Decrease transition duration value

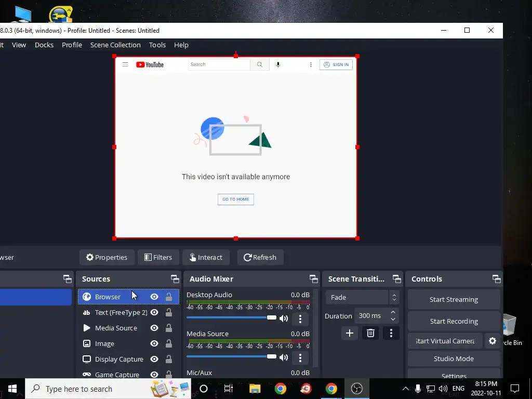pos(393,320)
